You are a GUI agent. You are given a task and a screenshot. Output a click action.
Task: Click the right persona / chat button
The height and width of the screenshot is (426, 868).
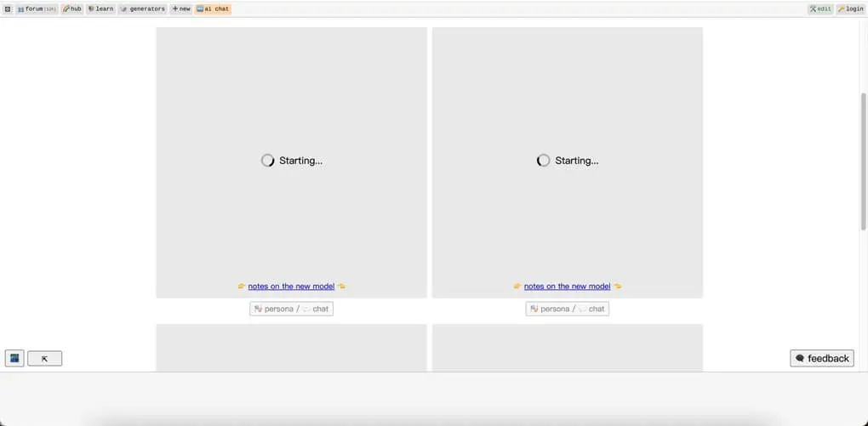coord(568,309)
